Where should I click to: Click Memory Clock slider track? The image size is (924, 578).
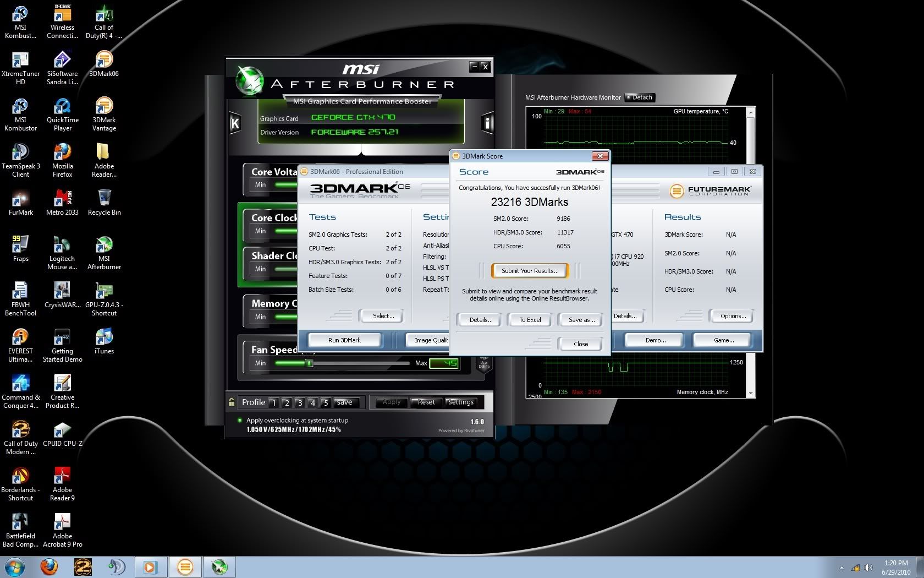click(286, 317)
